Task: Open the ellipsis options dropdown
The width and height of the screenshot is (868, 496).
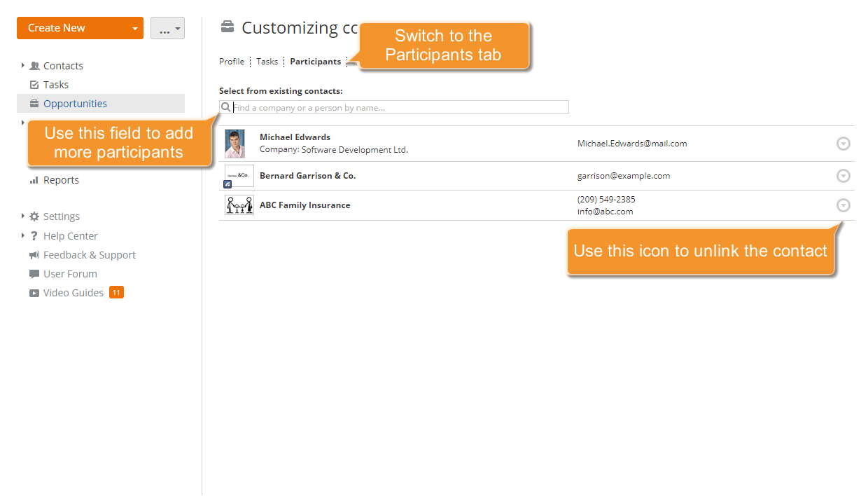Action: (167, 28)
